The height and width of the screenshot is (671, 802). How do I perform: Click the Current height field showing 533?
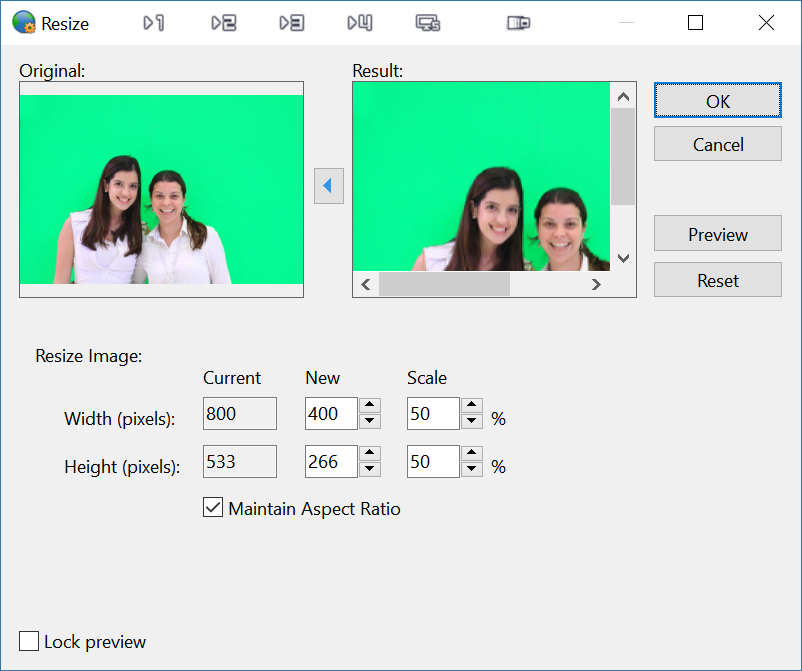point(240,461)
